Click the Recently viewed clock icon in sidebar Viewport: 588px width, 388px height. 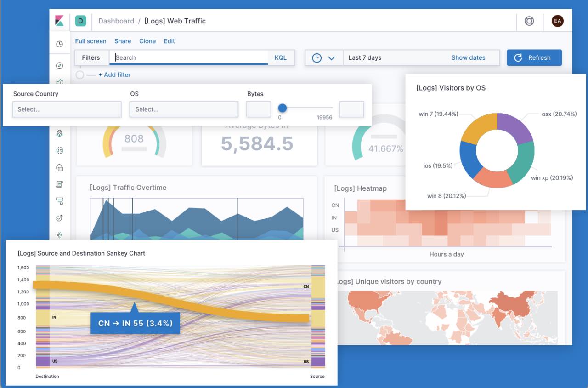point(59,44)
